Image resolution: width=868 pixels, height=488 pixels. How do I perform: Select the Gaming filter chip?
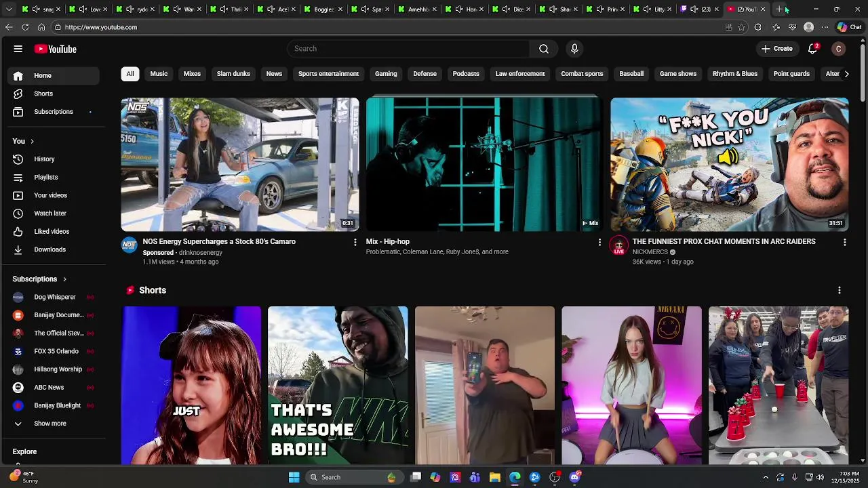(386, 74)
